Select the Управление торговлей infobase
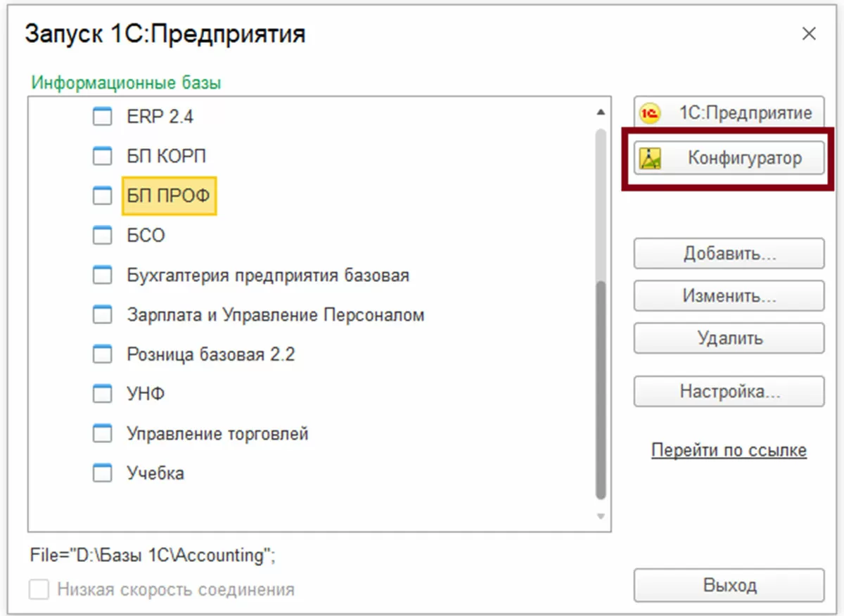The height and width of the screenshot is (616, 844). coord(217,434)
